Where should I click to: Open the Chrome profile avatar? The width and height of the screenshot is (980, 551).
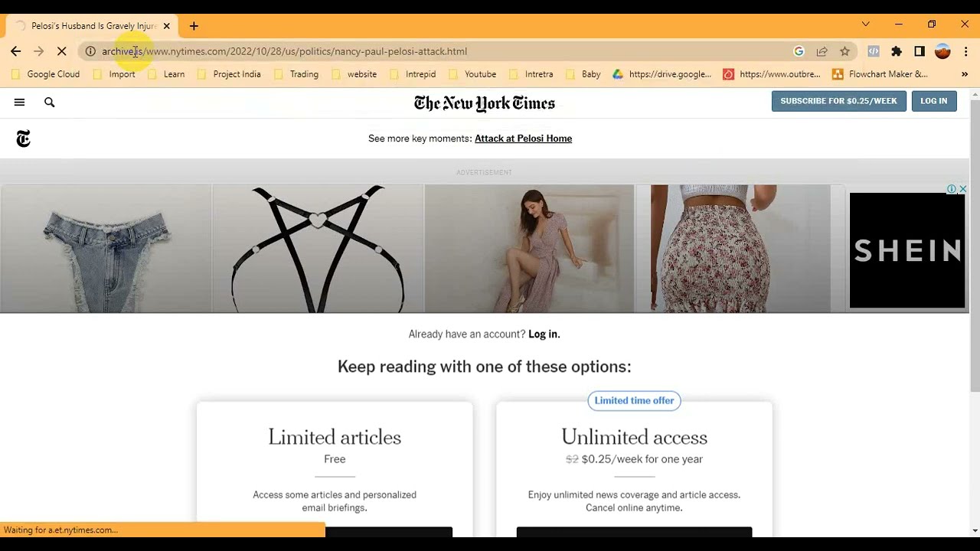click(x=942, y=51)
